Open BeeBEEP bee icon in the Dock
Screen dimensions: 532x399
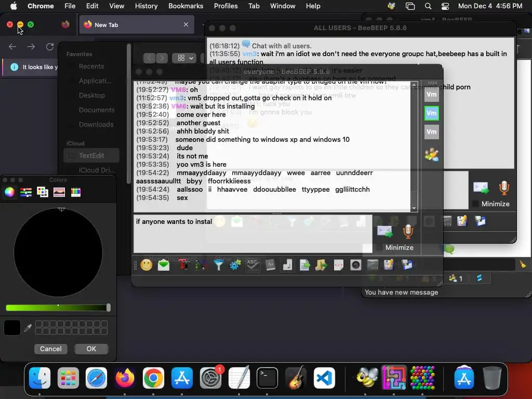[366, 378]
